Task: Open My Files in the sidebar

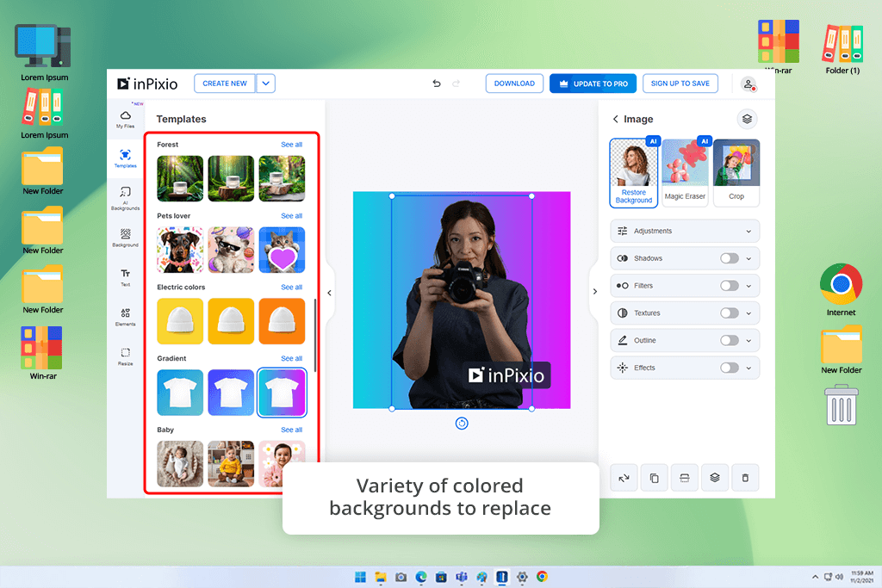Action: point(126,120)
